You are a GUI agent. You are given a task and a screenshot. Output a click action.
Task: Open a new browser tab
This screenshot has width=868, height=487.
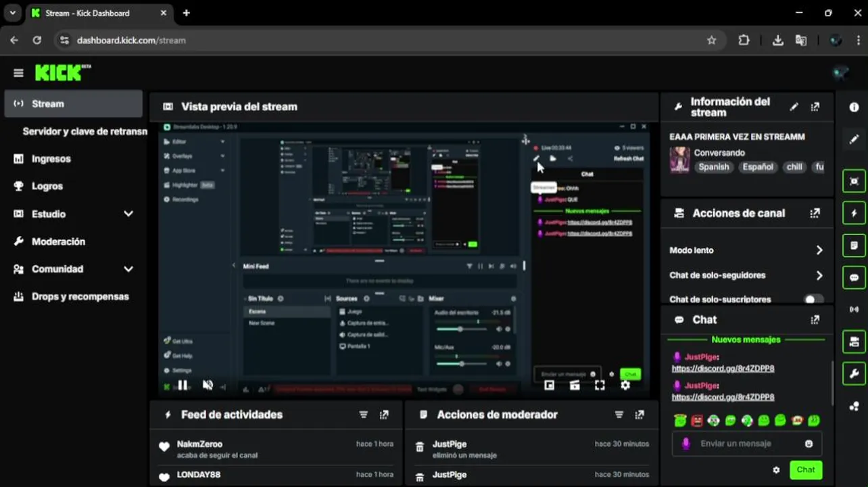pyautogui.click(x=186, y=13)
